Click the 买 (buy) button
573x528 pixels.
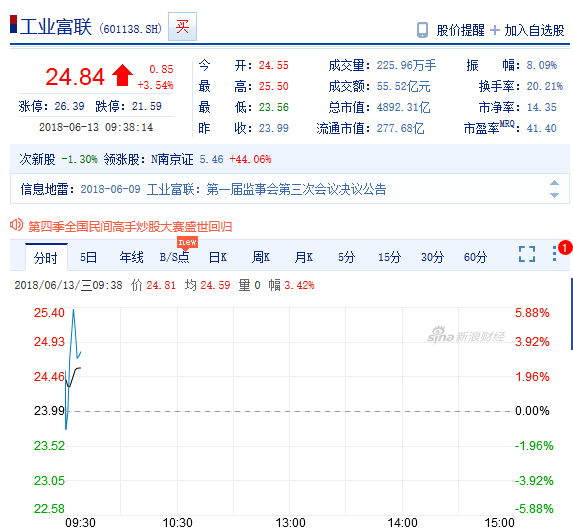182,26
